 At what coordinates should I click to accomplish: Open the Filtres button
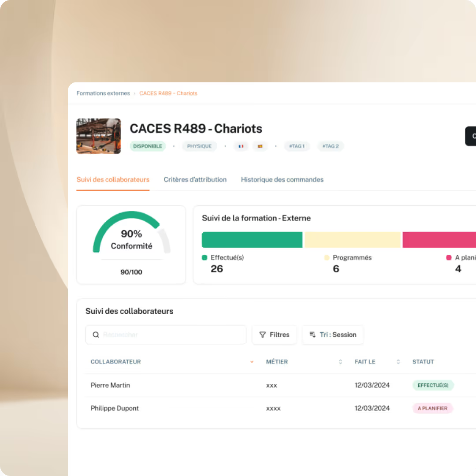click(275, 335)
